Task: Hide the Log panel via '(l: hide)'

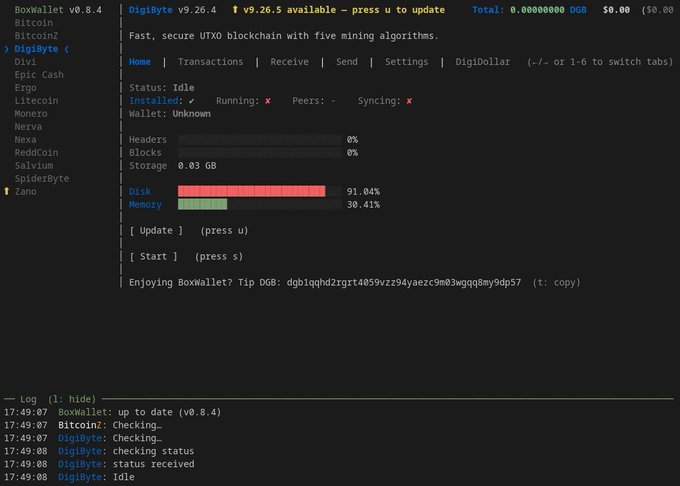Action: (72, 399)
